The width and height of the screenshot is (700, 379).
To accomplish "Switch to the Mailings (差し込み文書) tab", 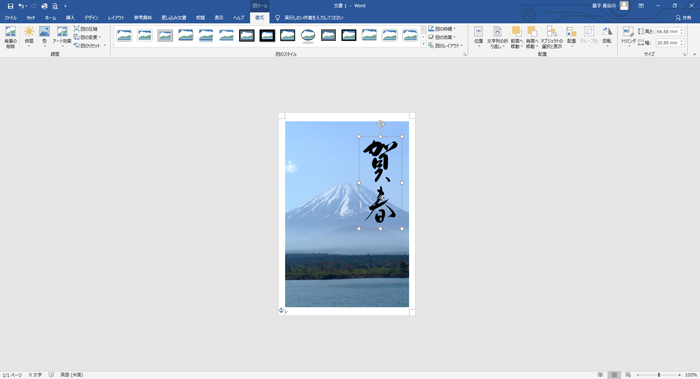I will pos(174,18).
